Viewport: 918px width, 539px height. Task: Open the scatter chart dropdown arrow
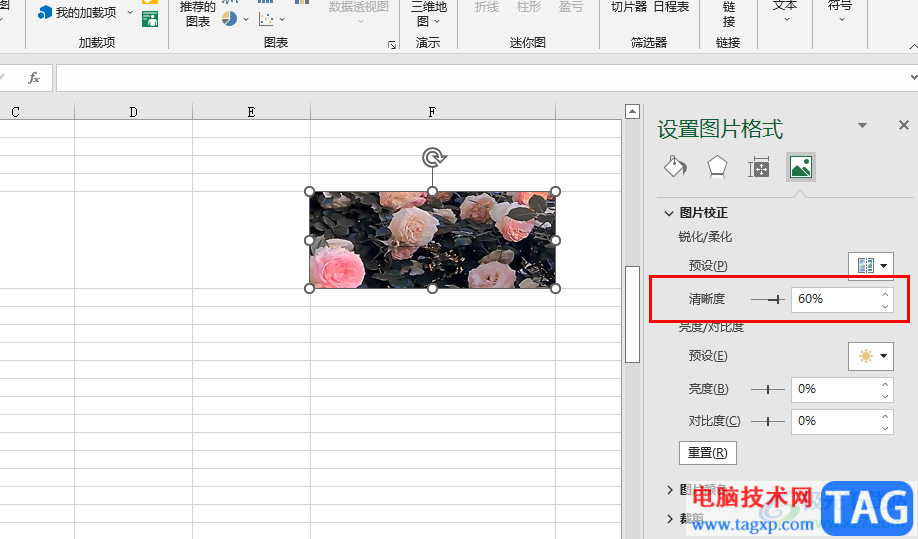point(282,19)
